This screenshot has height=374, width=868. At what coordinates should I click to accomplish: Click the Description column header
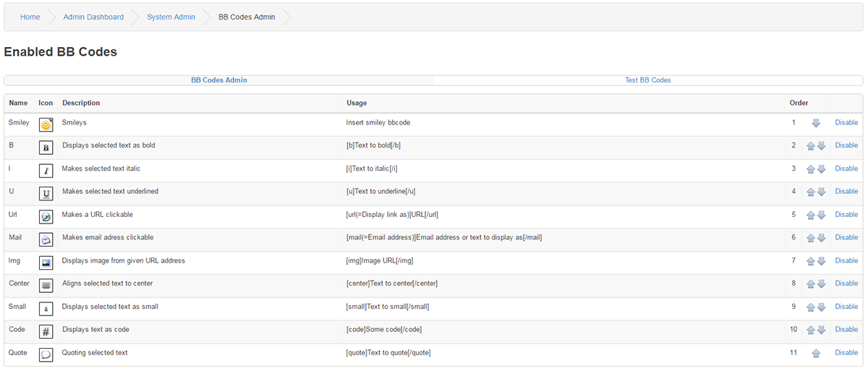pyautogui.click(x=81, y=103)
